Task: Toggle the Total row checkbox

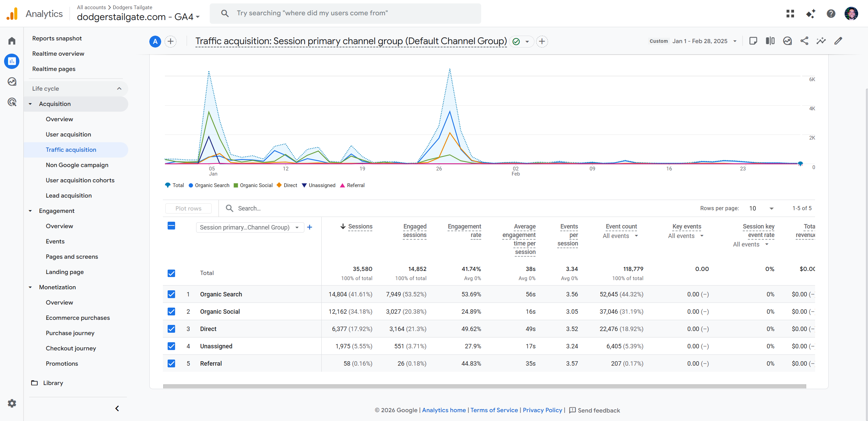Action: (x=171, y=273)
